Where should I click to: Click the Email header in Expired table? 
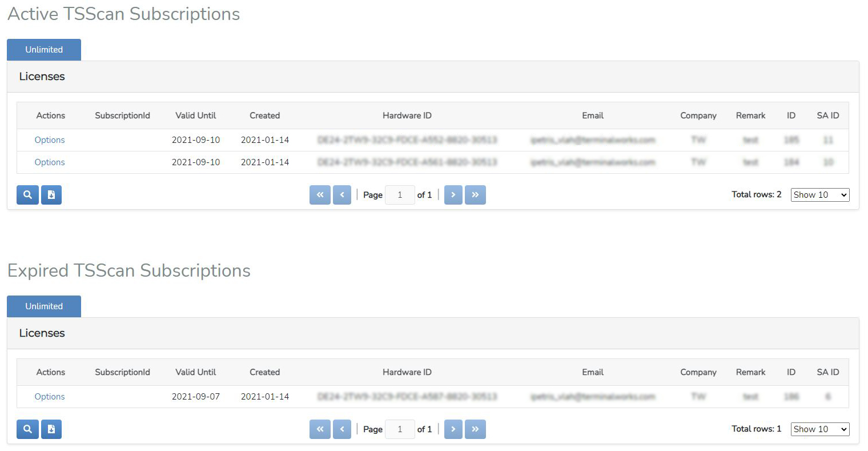(593, 372)
